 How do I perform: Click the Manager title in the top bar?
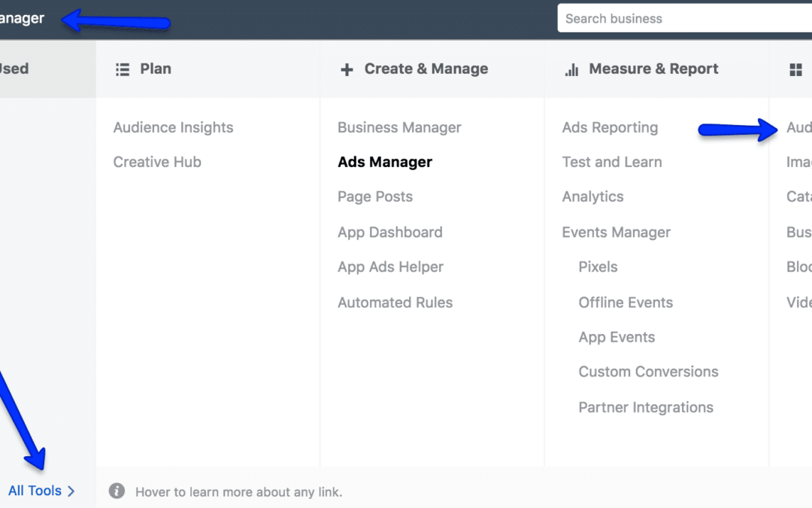point(23,19)
